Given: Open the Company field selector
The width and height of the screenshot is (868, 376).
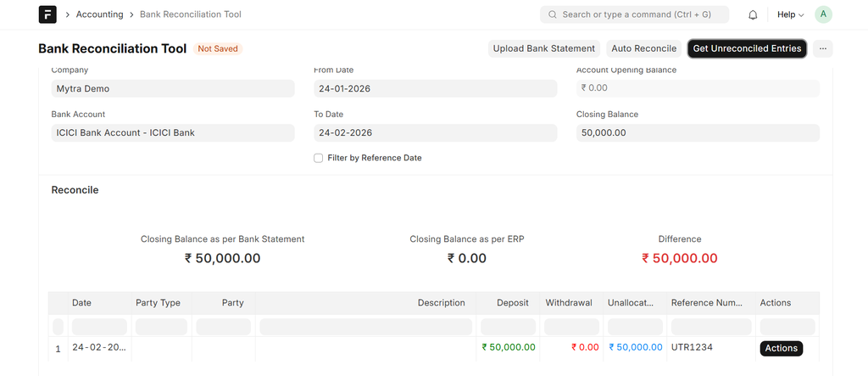Looking at the screenshot, I should click(172, 88).
